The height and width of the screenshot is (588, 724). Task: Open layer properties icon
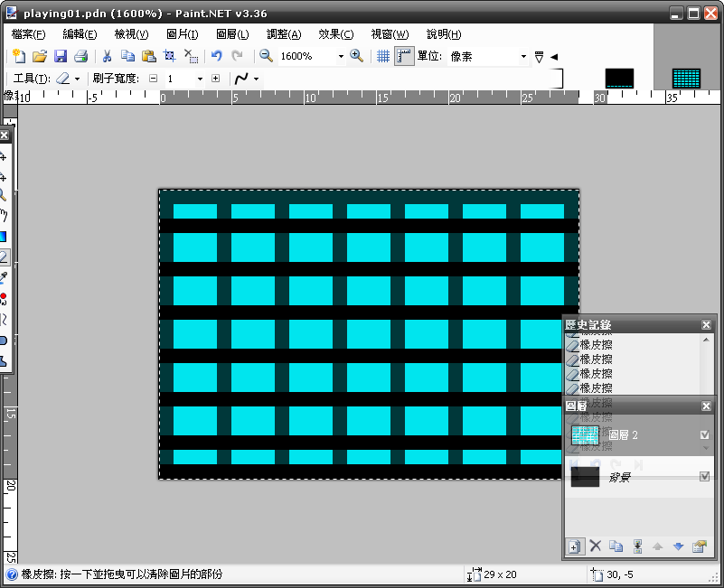coord(699,546)
